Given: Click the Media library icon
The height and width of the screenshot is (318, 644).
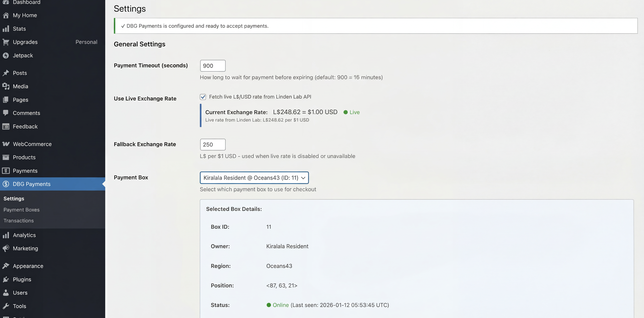Looking at the screenshot, I should click(x=6, y=86).
